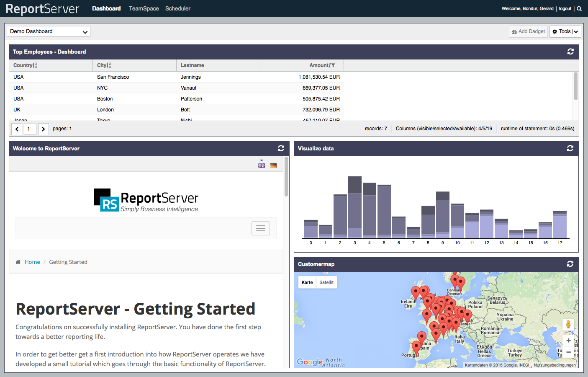Image resolution: width=588 pixels, height=377 pixels.
Task: Refresh the Welcome to ReportServer dadget
Action: (281, 148)
